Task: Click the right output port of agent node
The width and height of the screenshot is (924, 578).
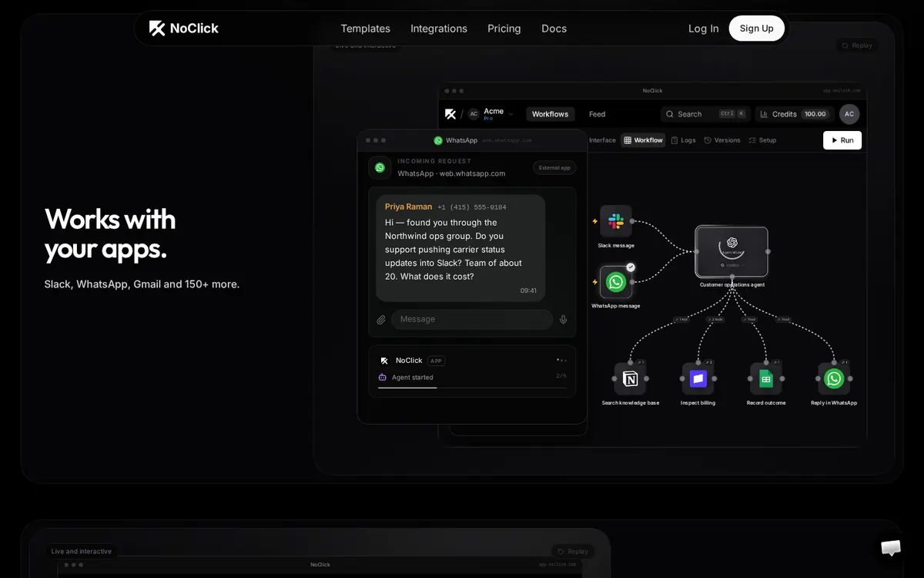Action: click(768, 251)
